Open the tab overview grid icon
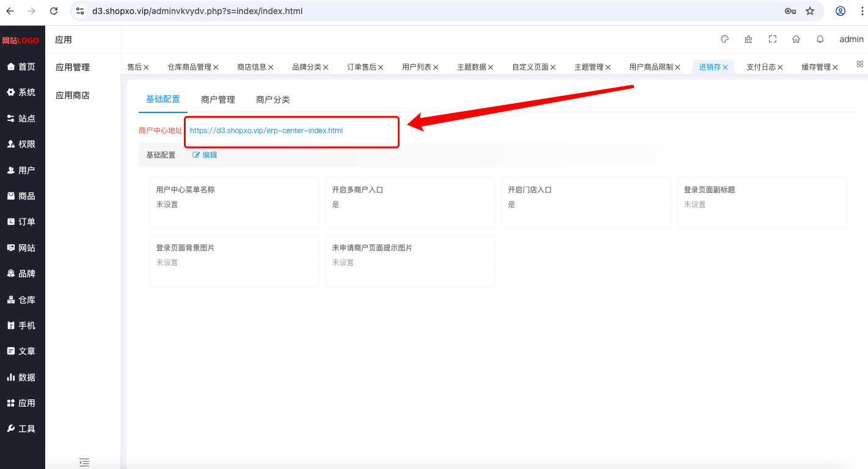This screenshot has height=469, width=868. point(860,64)
